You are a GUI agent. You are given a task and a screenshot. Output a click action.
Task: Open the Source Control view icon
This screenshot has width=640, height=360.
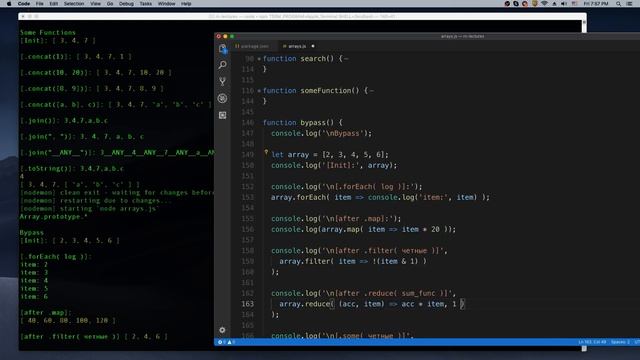pyautogui.click(x=222, y=82)
